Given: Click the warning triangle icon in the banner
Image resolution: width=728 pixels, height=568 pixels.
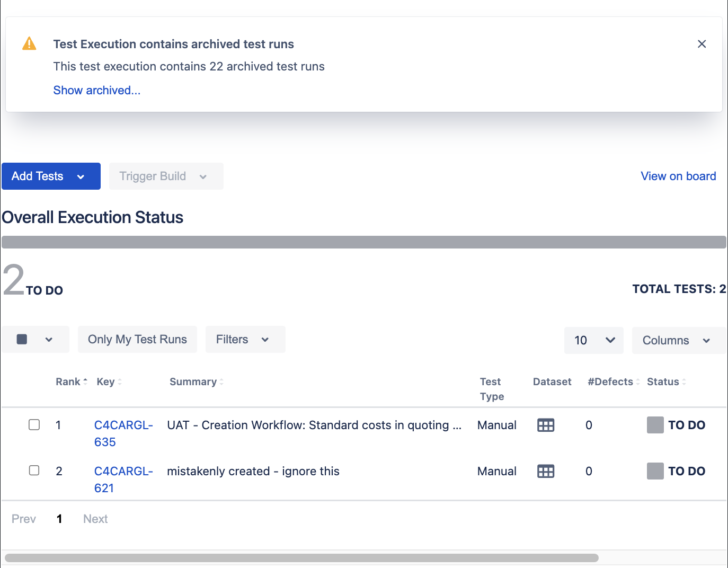Looking at the screenshot, I should [x=29, y=43].
